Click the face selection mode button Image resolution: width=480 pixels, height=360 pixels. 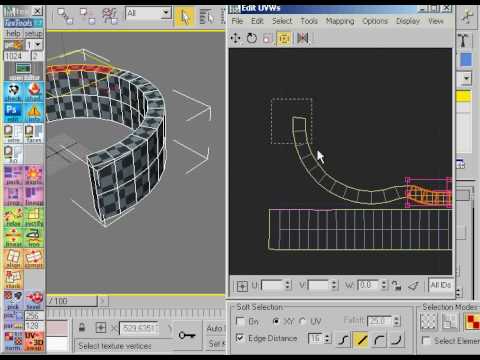click(x=472, y=321)
